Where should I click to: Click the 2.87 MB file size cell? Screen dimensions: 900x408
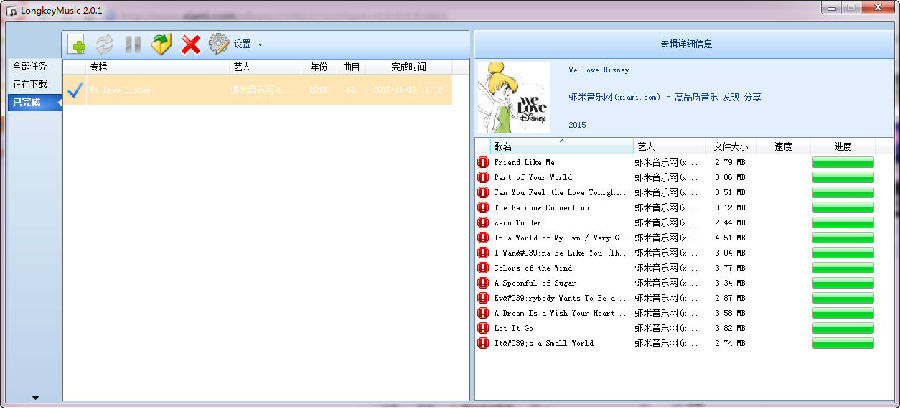tap(730, 298)
